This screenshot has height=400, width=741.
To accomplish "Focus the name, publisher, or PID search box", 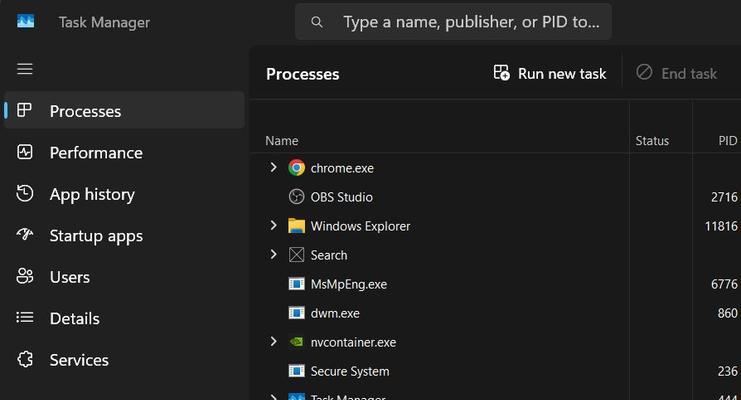I will 453,22.
